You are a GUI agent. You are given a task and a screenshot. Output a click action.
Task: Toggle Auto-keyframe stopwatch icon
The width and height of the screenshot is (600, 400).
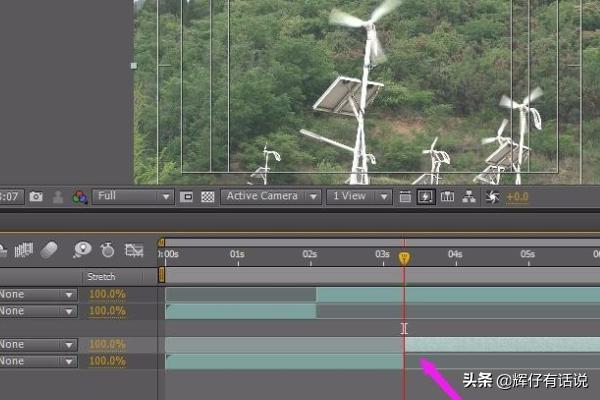click(x=108, y=250)
